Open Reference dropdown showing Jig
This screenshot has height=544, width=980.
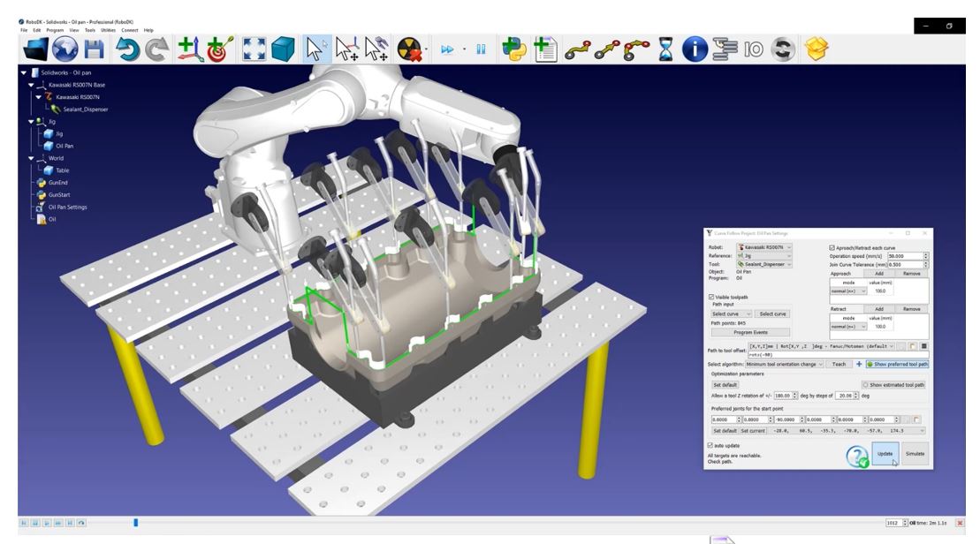click(763, 255)
